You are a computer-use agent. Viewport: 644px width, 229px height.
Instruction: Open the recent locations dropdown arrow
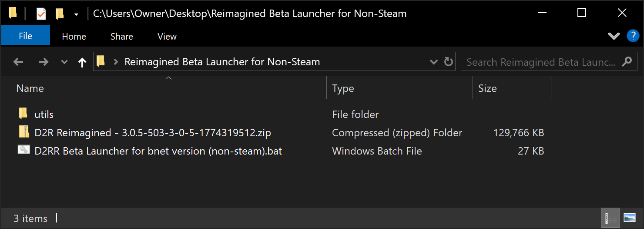(x=64, y=62)
